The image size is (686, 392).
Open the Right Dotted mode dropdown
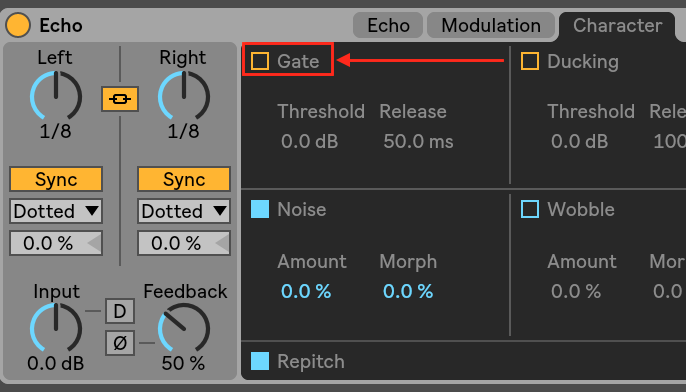tap(184, 211)
